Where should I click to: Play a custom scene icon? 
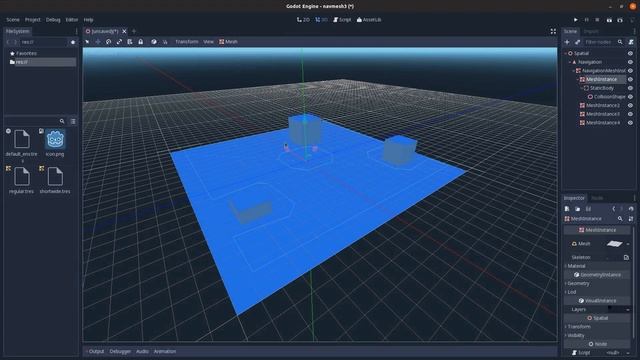[620, 20]
